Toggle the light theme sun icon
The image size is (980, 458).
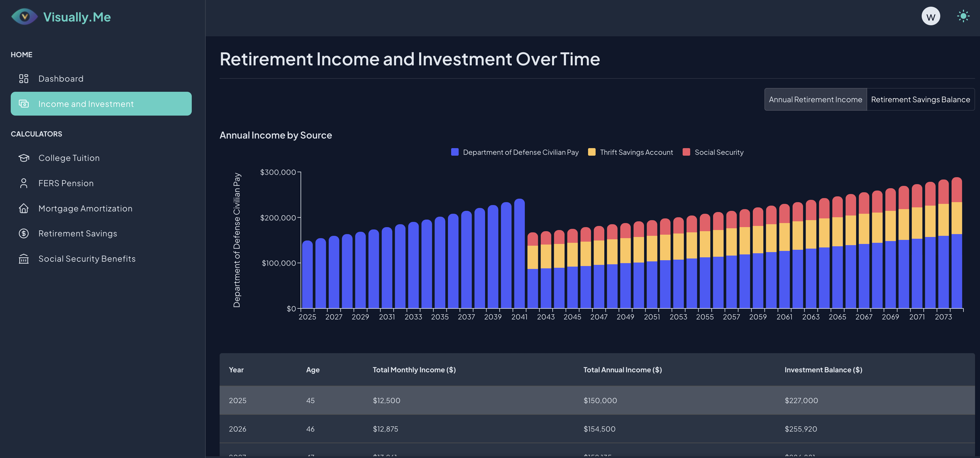[963, 16]
